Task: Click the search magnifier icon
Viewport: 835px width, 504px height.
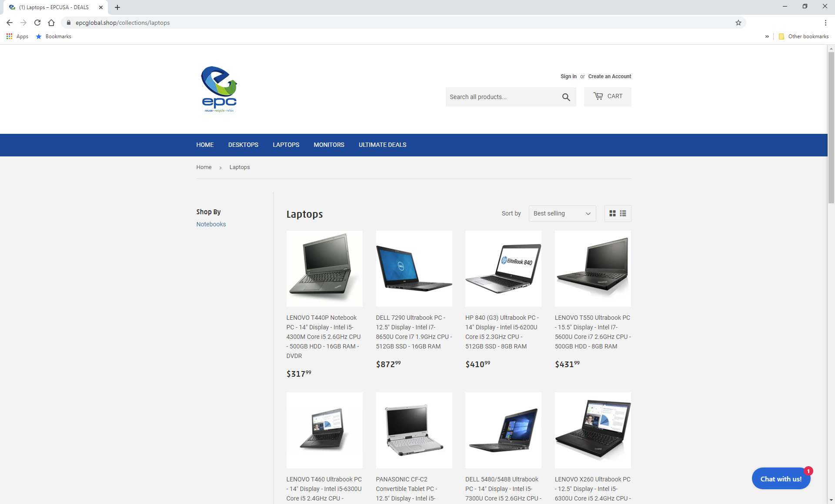Action: [x=566, y=97]
